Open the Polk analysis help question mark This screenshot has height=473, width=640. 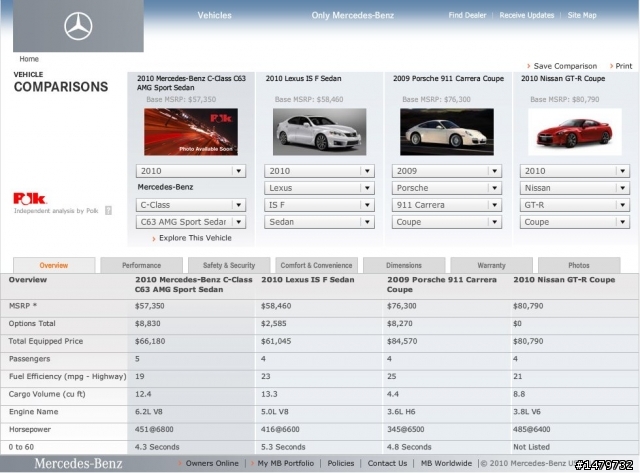108,211
